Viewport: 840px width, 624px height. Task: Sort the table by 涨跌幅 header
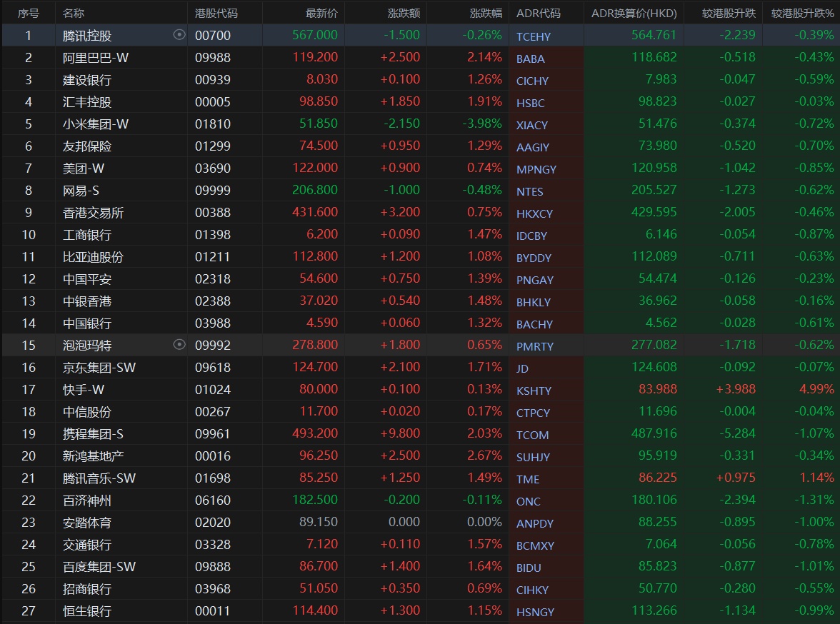486,14
